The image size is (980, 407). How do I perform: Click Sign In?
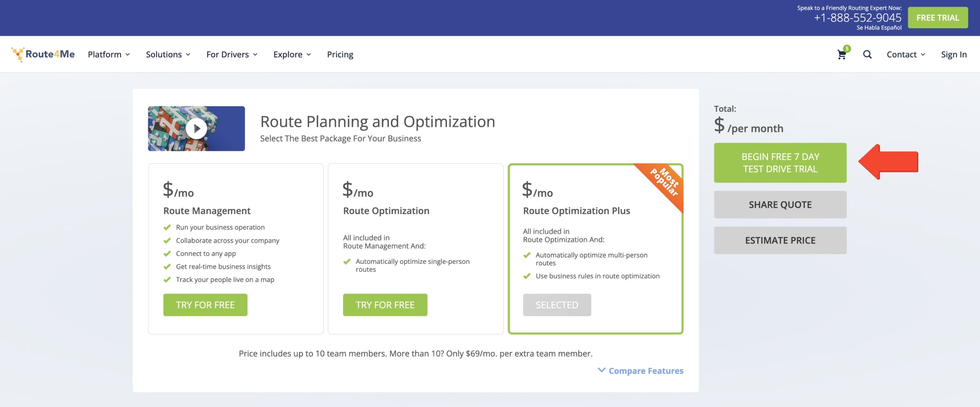point(954,55)
